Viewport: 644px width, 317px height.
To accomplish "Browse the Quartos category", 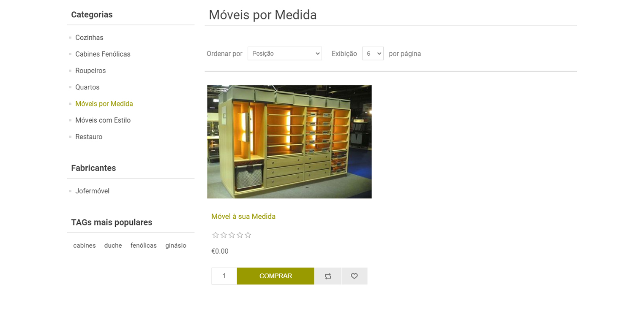I will click(x=87, y=87).
